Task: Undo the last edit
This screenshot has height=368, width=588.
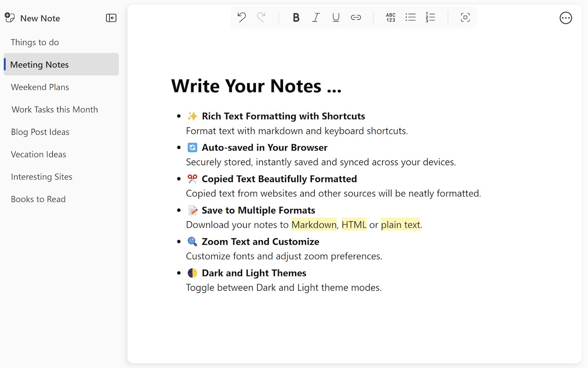Action: point(242,17)
